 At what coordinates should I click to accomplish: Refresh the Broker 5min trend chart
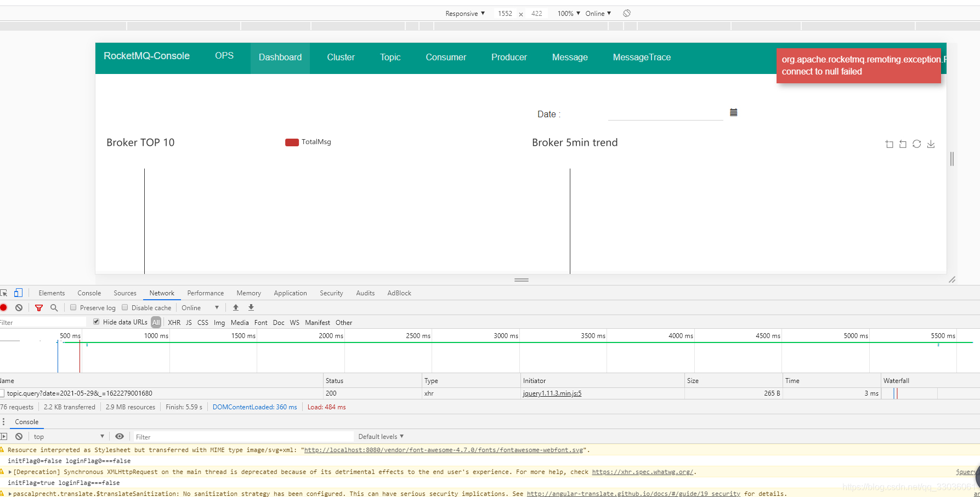click(x=916, y=144)
